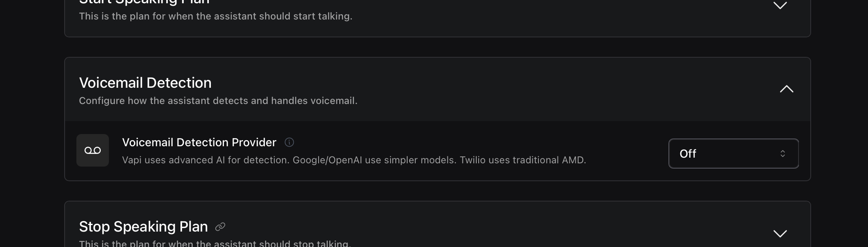This screenshot has width=868, height=247.
Task: Open the Voicemail Detection Provider dropdown showing Off
Action: pos(733,154)
